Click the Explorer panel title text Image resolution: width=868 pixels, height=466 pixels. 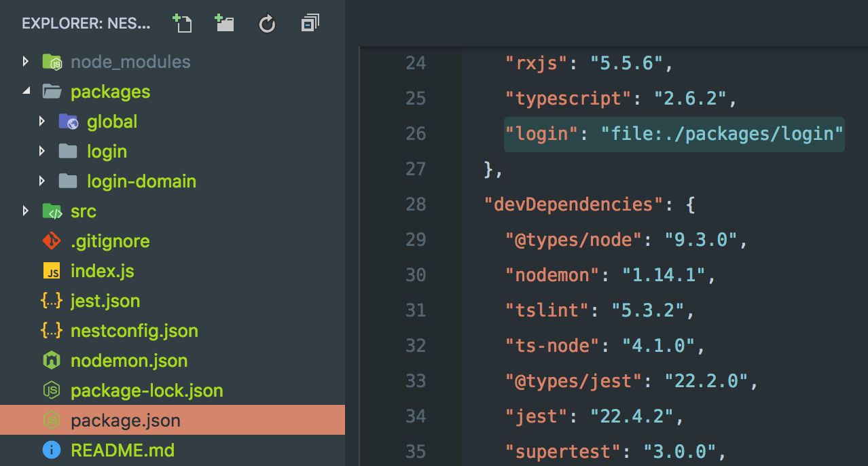click(86, 24)
